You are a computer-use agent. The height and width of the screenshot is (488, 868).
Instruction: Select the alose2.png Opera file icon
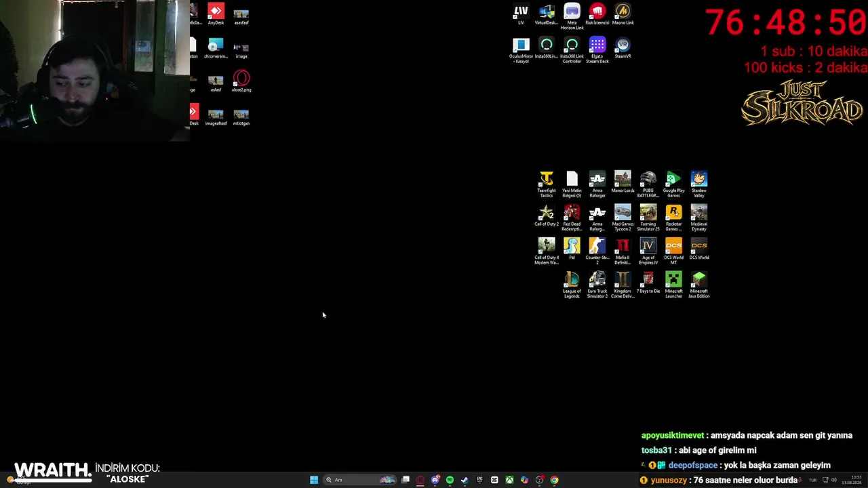point(241,81)
